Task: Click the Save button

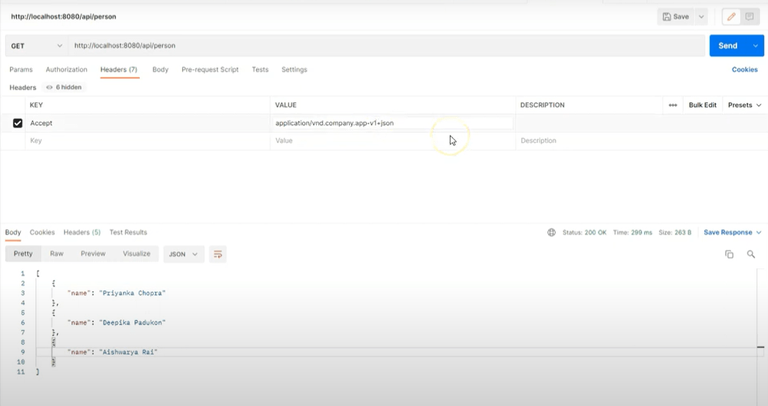Action: pyautogui.click(x=675, y=17)
